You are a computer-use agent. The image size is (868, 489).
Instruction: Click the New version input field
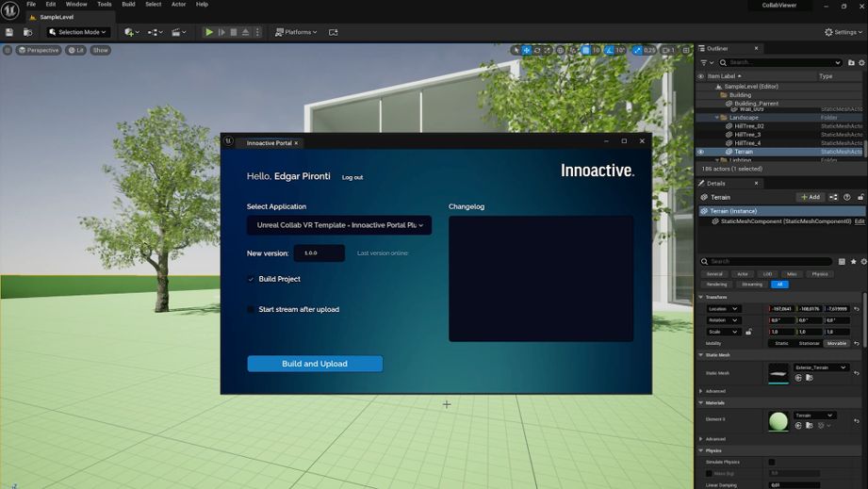(319, 253)
